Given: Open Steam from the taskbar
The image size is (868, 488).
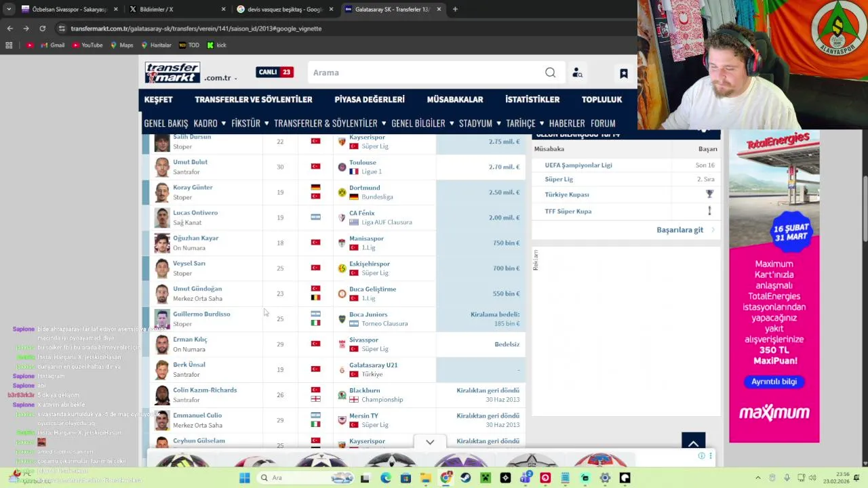Looking at the screenshot, I should click(x=466, y=478).
